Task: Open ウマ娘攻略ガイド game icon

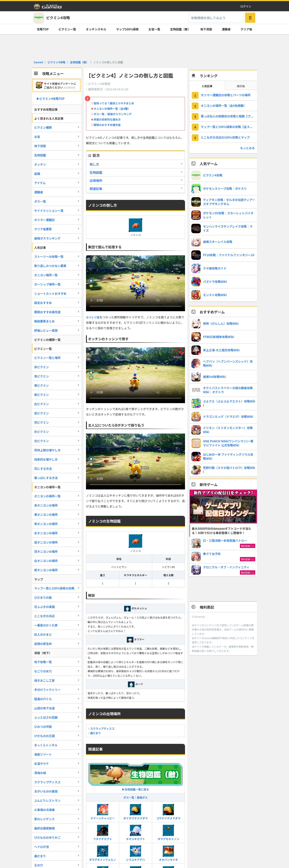Action: click(x=196, y=269)
